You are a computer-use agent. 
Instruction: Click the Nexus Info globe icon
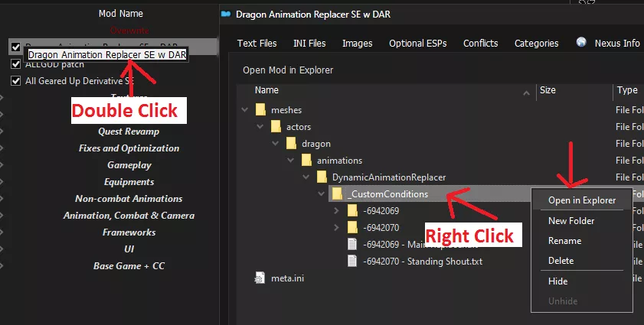(581, 42)
